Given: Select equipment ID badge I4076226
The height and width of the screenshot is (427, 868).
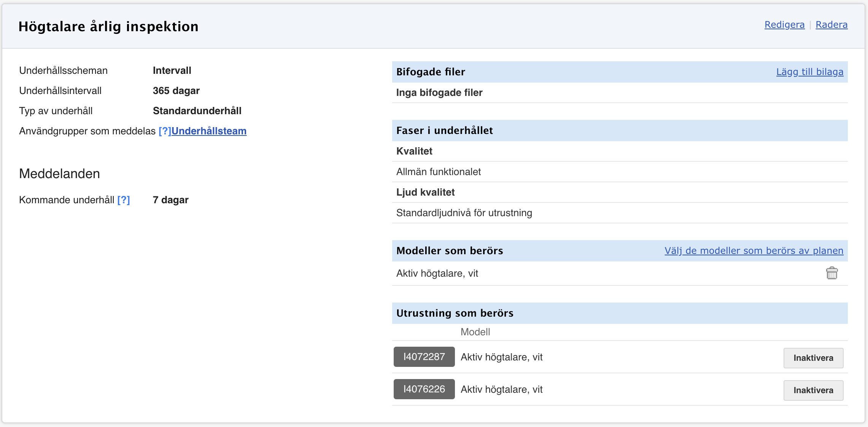Looking at the screenshot, I should (424, 389).
